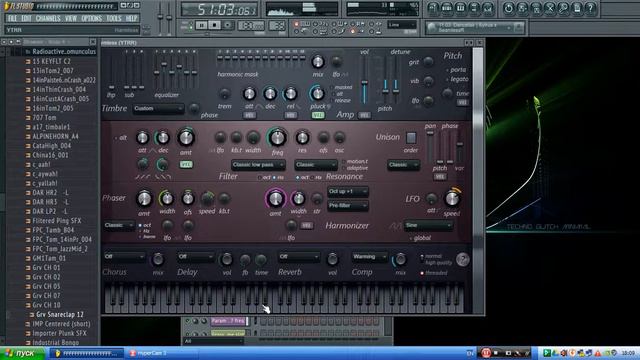Click the LFO speed knob
Screen dimensions: 640x360
(x=452, y=198)
